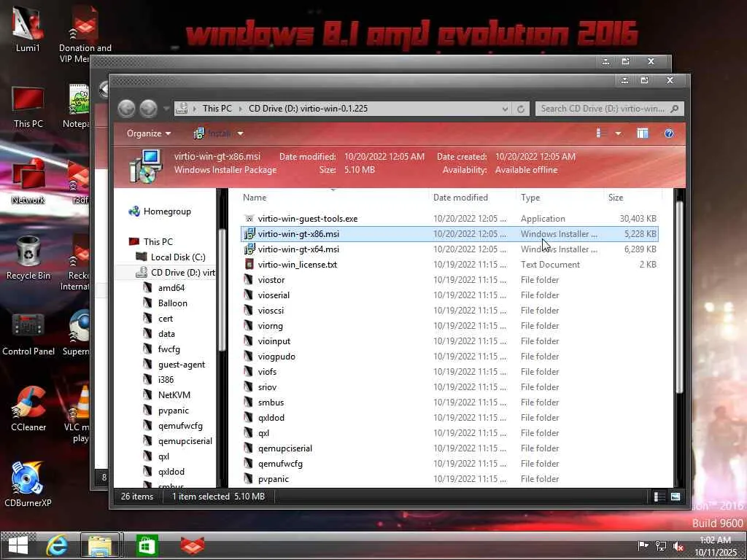Click This PC in the address bar

coord(217,109)
